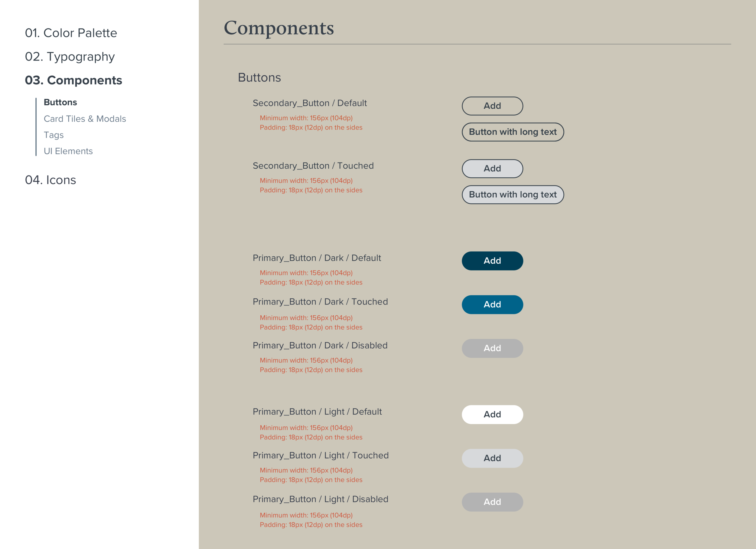
Task: Open Card Tiles & Modals sub-item
Action: pyautogui.click(x=85, y=119)
